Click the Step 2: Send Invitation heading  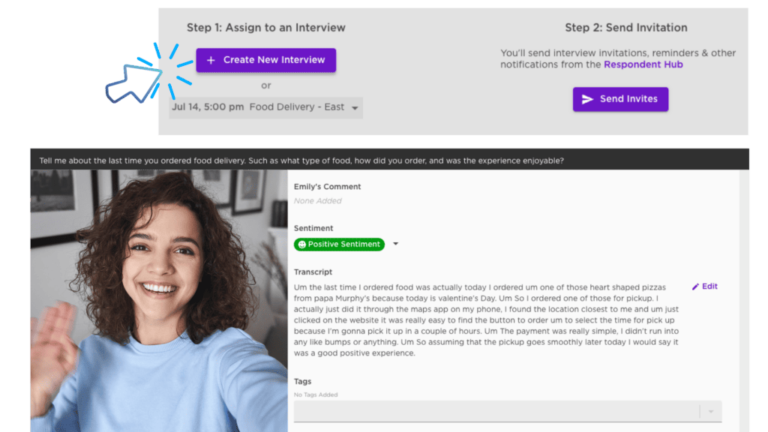point(626,28)
